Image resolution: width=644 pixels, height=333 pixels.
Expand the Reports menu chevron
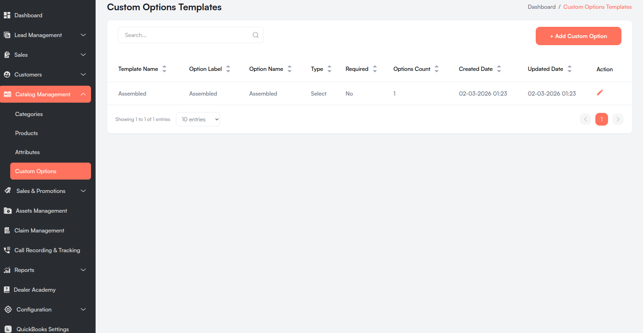coord(83,270)
